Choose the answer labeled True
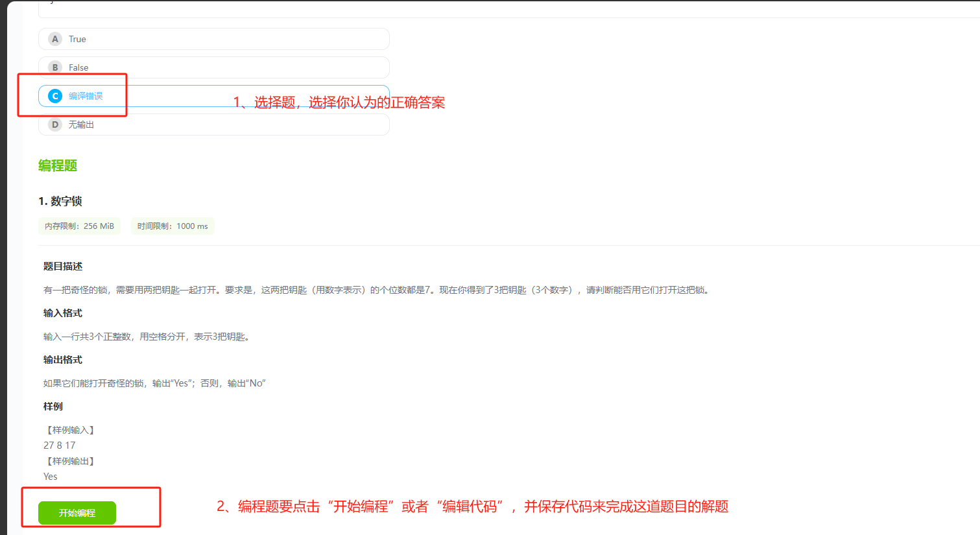The width and height of the screenshot is (980, 535). pyautogui.click(x=77, y=39)
